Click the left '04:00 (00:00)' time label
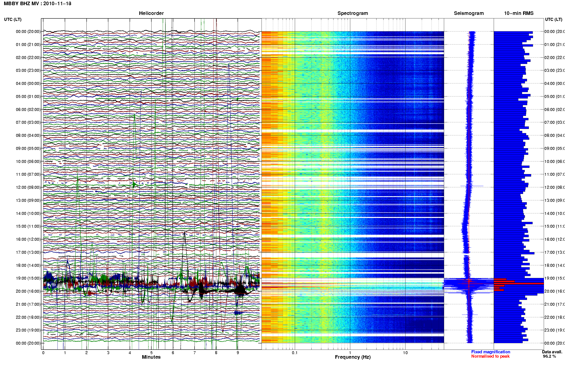The width and height of the screenshot is (588, 368). point(28,83)
